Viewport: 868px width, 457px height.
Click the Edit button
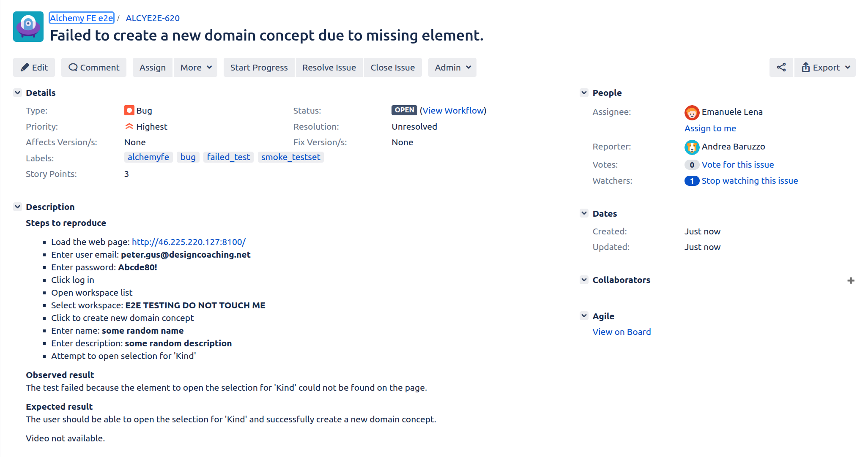click(x=34, y=68)
